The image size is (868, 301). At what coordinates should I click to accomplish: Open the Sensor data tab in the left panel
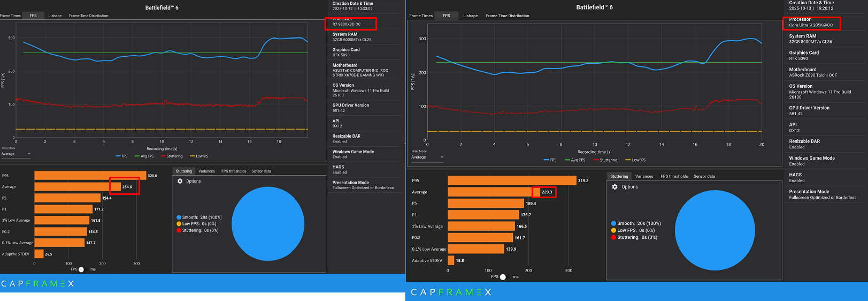point(261,171)
